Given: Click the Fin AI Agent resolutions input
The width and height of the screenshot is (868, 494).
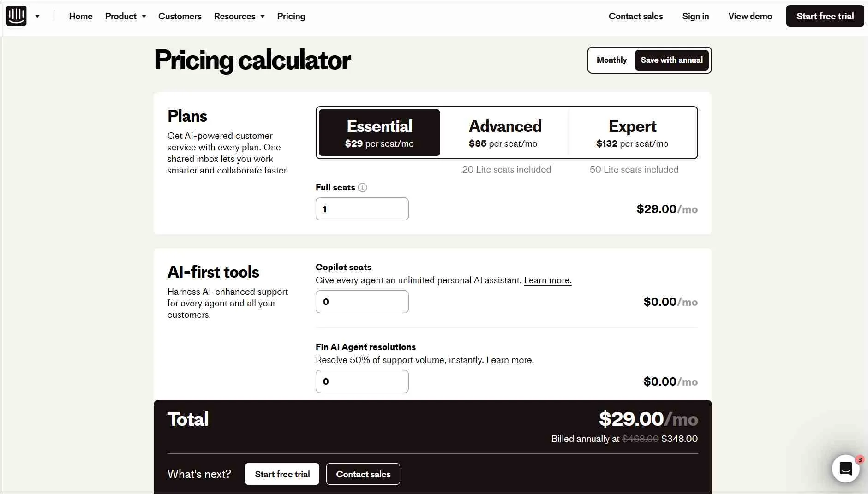Looking at the screenshot, I should point(362,381).
